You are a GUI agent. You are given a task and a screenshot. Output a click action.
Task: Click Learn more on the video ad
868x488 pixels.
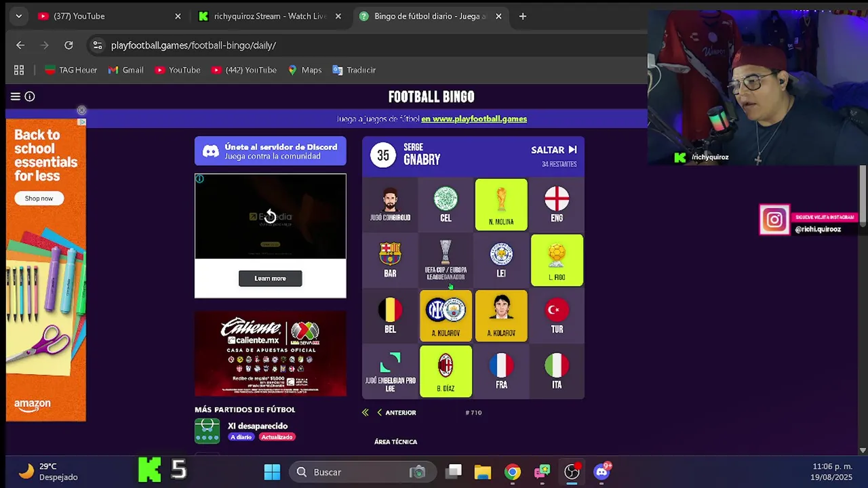click(x=270, y=278)
